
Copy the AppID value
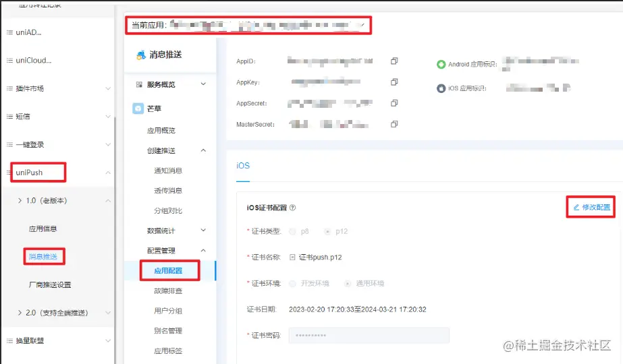coord(394,61)
